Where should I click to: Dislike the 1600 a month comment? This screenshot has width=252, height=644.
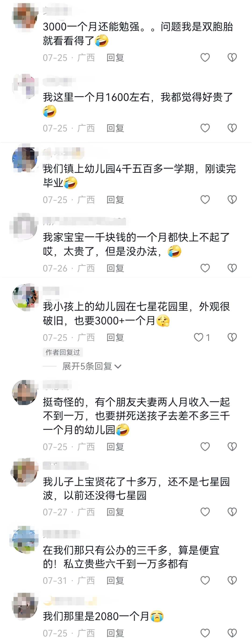(232, 128)
